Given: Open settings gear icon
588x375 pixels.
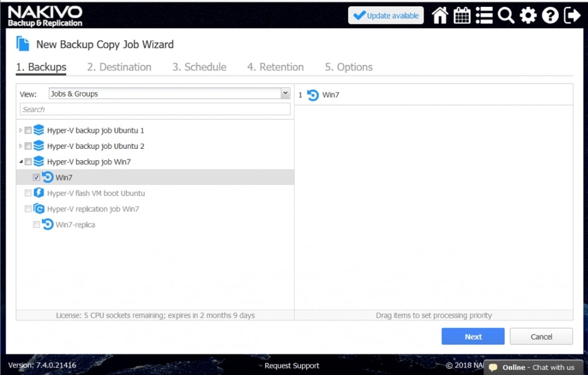Looking at the screenshot, I should [528, 16].
